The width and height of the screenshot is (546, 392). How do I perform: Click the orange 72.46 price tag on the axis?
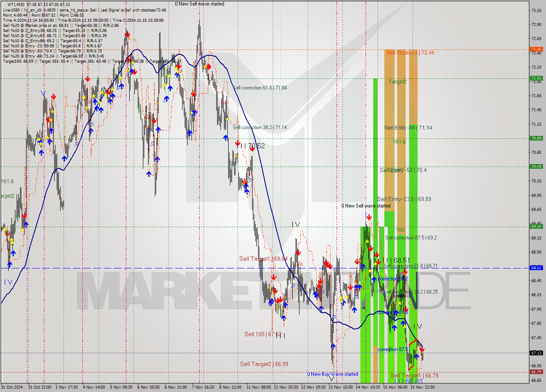coord(536,49)
